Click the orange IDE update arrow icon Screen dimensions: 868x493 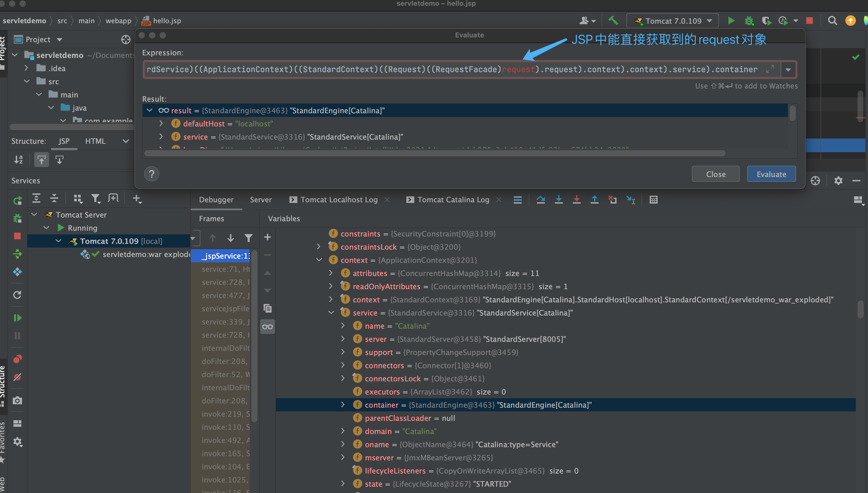click(850, 21)
